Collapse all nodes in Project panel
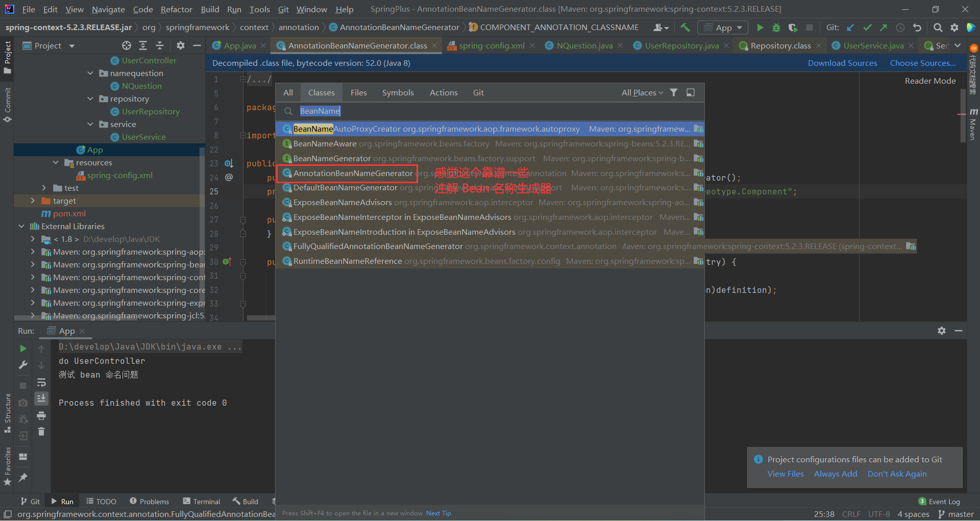Image resolution: width=980 pixels, height=521 pixels. tap(160, 45)
